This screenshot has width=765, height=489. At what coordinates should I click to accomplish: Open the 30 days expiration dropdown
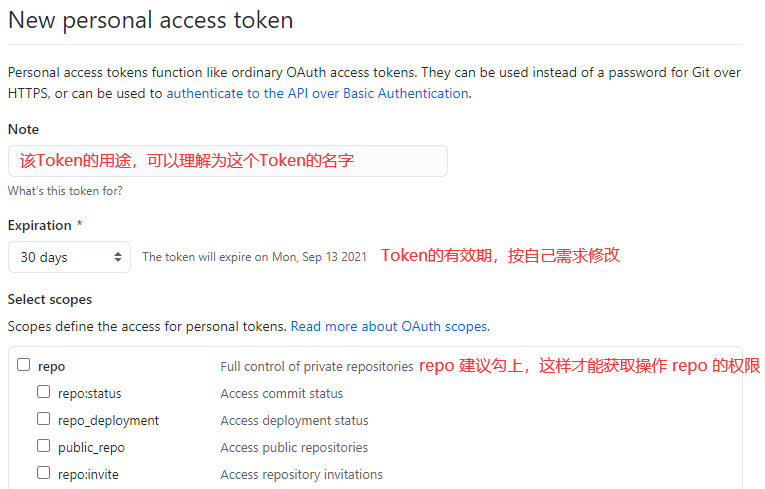(69, 257)
